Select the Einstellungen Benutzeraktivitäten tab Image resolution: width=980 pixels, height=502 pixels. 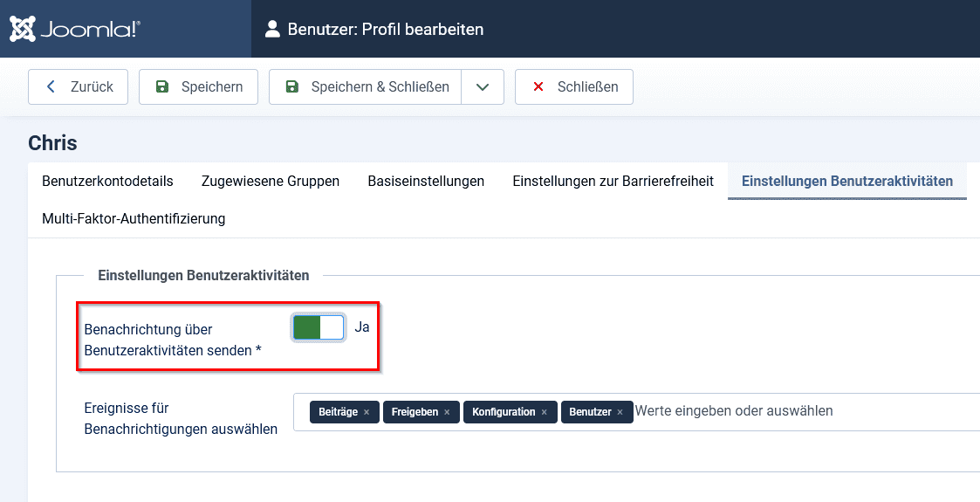tap(846, 182)
